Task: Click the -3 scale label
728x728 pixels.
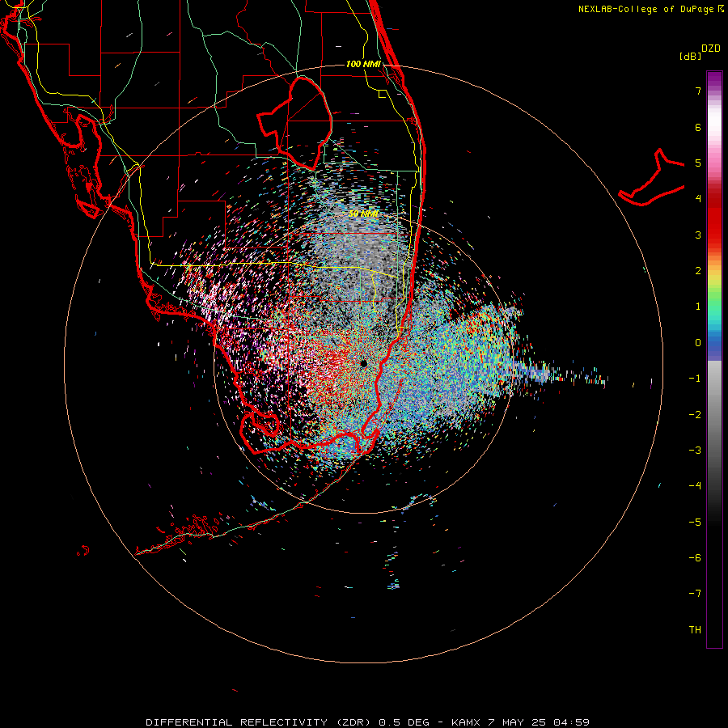Action: click(x=695, y=451)
